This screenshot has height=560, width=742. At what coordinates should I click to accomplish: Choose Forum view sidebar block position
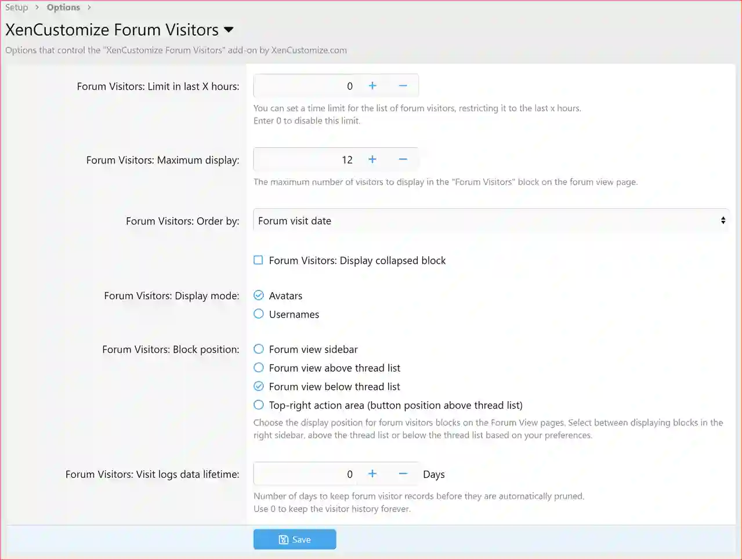point(259,349)
